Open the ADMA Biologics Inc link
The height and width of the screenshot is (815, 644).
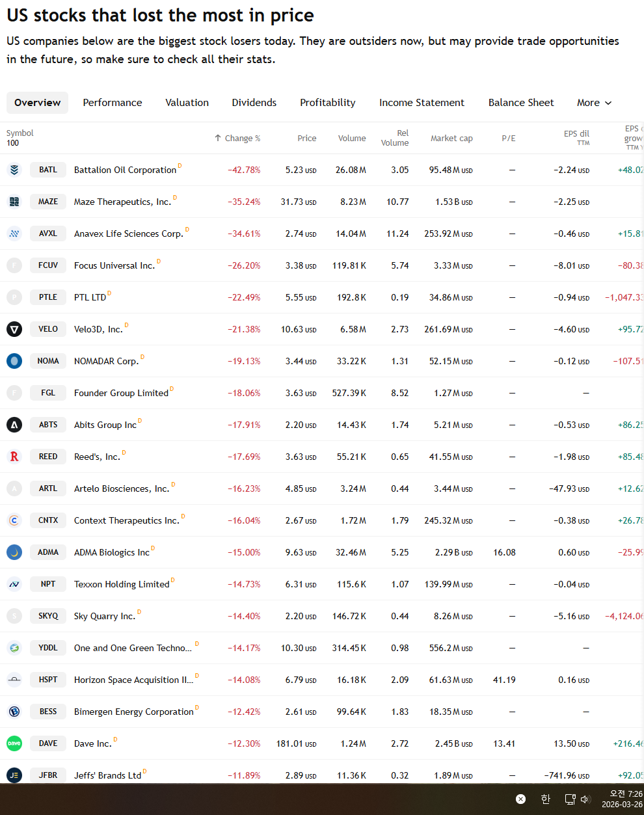pyautogui.click(x=112, y=552)
